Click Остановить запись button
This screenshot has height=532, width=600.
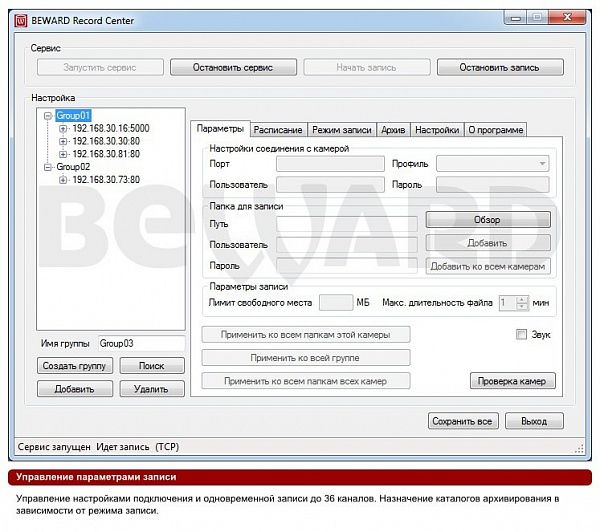(500, 67)
